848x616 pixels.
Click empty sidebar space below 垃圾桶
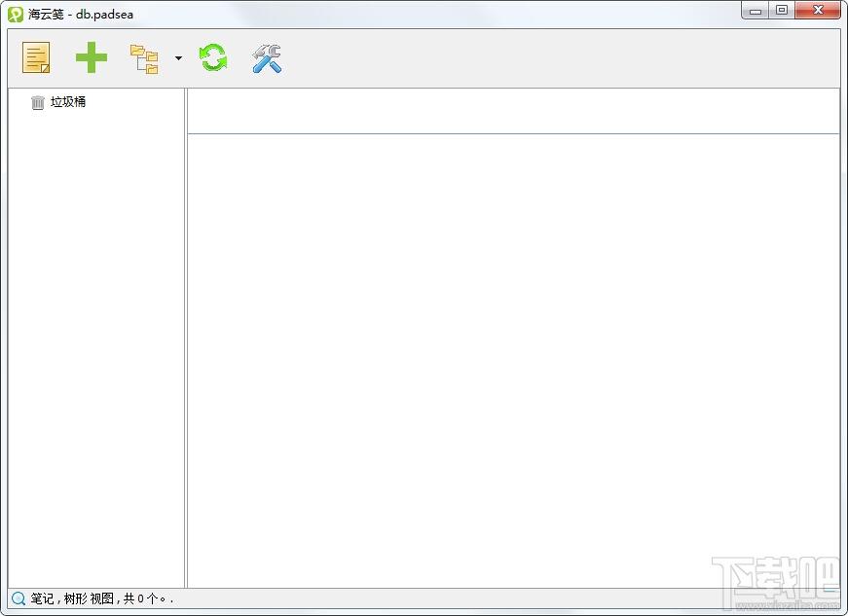point(96,345)
